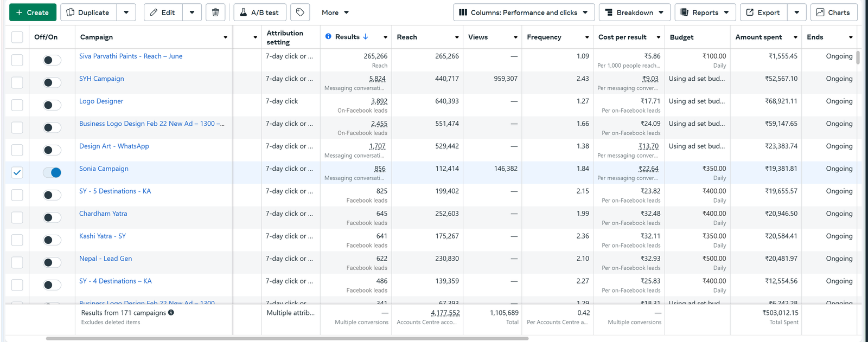Check the Logo Designer row checkbox

(17, 105)
